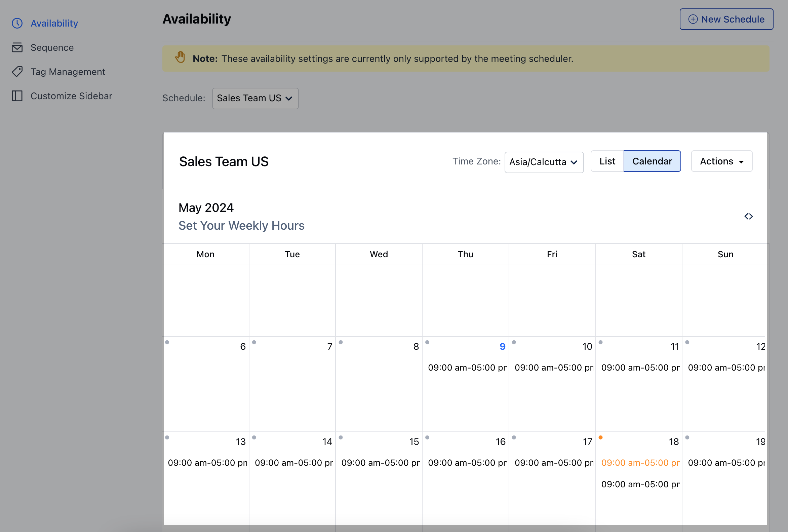Open the 09:00 am-05:00 pm slot on Tuesday 14
Viewport: 788px width, 532px height.
tap(294, 463)
